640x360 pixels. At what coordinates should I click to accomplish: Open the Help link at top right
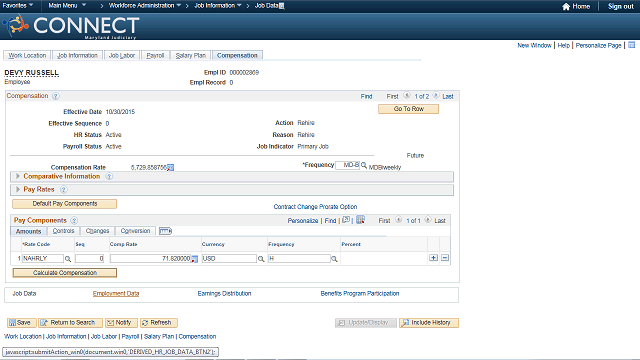point(563,45)
